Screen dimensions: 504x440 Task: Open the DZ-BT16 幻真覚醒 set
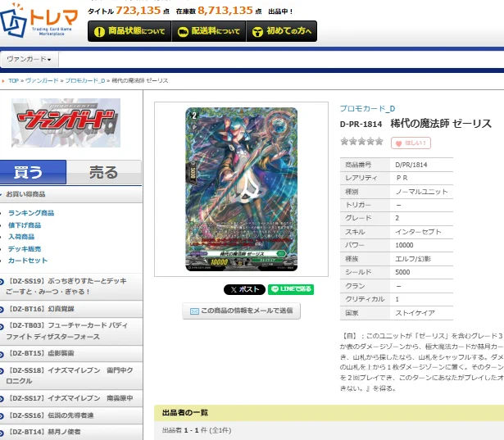point(71,309)
